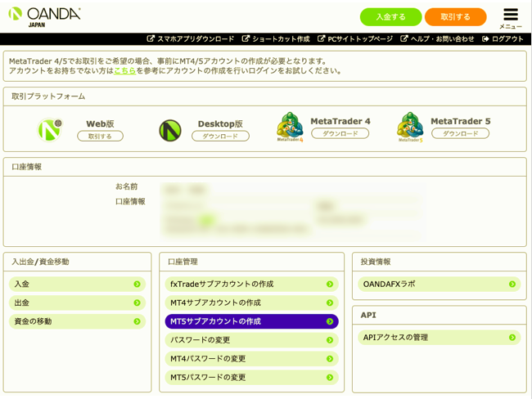Open MT4サブアカウントの作成
Viewport: 532px width, 399px height.
[x=252, y=303]
